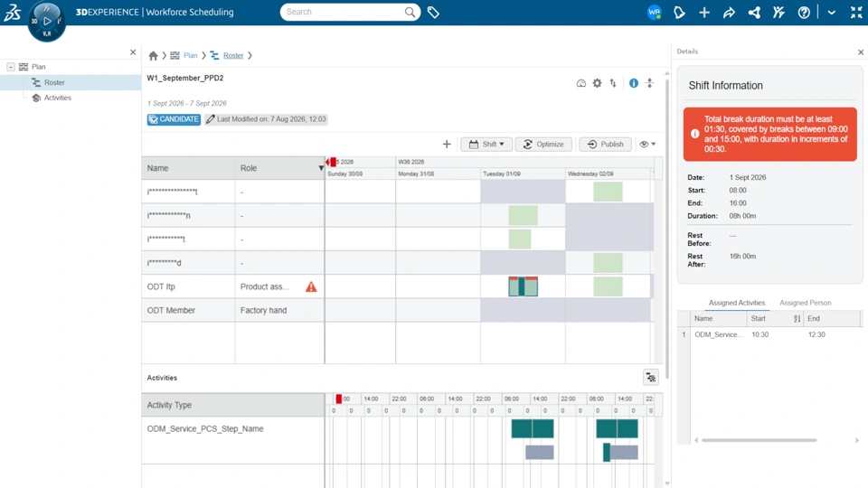Click the Product ass... role cell
This screenshot has width=868, height=488.
[265, 286]
